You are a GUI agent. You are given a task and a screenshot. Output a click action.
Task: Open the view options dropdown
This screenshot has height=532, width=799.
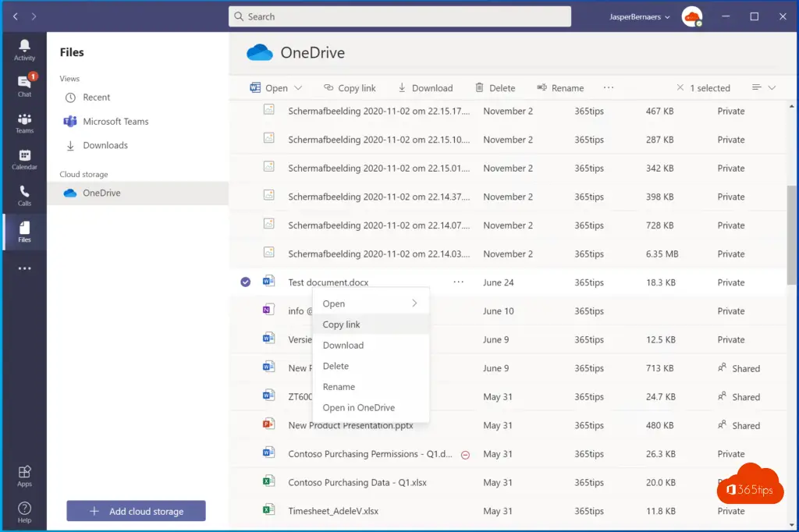764,87
